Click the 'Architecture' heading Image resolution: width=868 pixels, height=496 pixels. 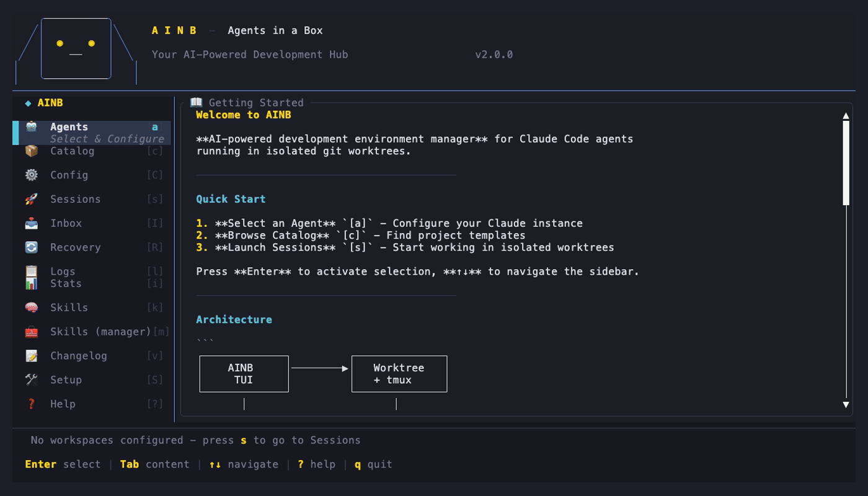234,319
